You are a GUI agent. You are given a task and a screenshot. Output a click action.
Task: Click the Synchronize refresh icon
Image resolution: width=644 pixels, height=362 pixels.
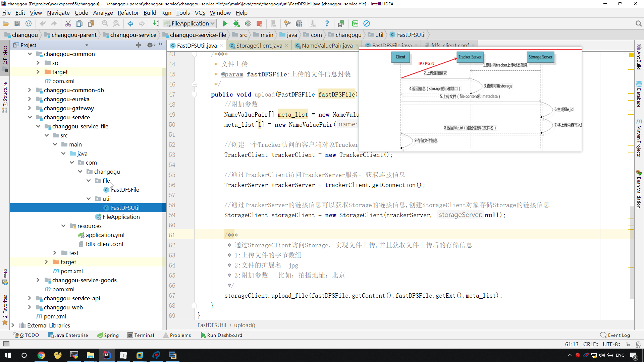(x=29, y=23)
